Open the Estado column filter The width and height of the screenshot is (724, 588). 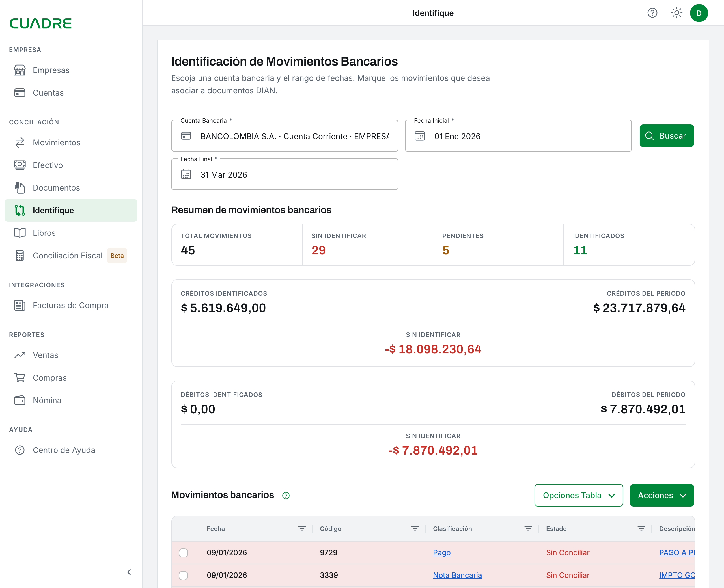click(641, 529)
